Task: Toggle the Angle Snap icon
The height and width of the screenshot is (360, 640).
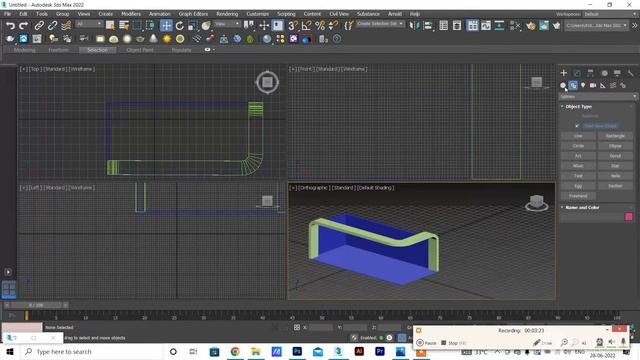Action: point(306,26)
